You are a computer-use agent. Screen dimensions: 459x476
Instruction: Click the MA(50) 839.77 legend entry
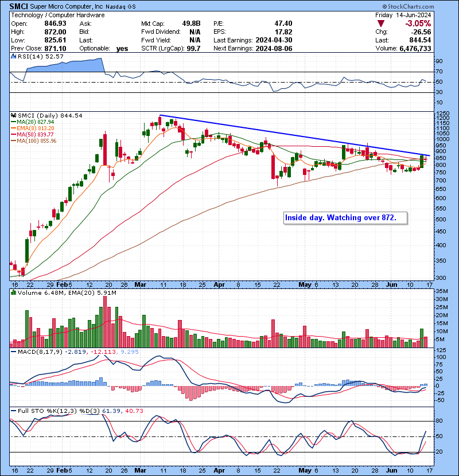point(32,134)
